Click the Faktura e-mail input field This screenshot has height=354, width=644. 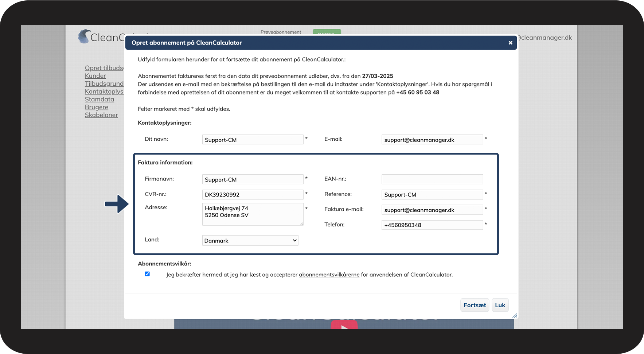coord(432,210)
